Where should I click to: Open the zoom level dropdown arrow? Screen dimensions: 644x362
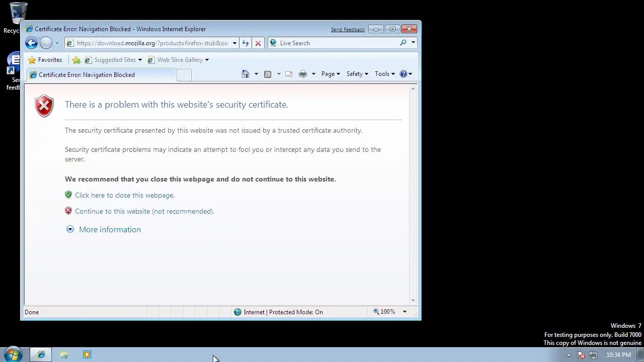(x=405, y=312)
